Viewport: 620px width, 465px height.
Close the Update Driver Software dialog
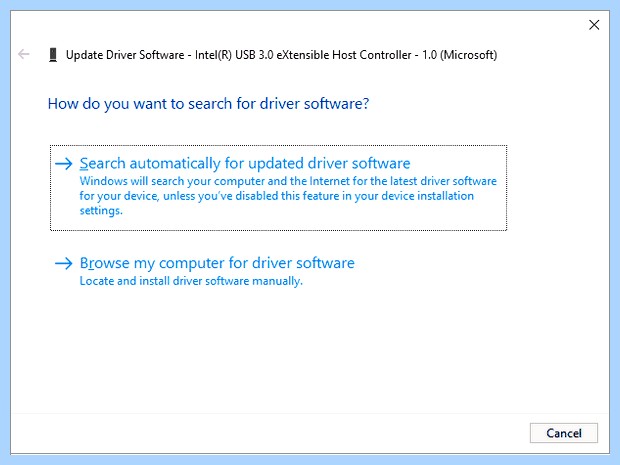pos(594,25)
